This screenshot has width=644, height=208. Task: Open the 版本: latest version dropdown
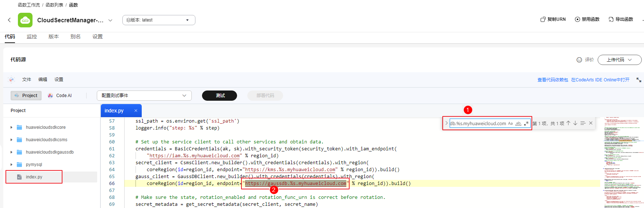[159, 20]
